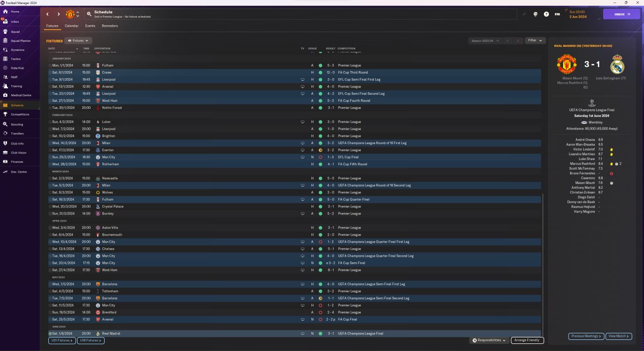Open the Squad shirt icon
Screen dimensions: 644x351
point(5,31)
